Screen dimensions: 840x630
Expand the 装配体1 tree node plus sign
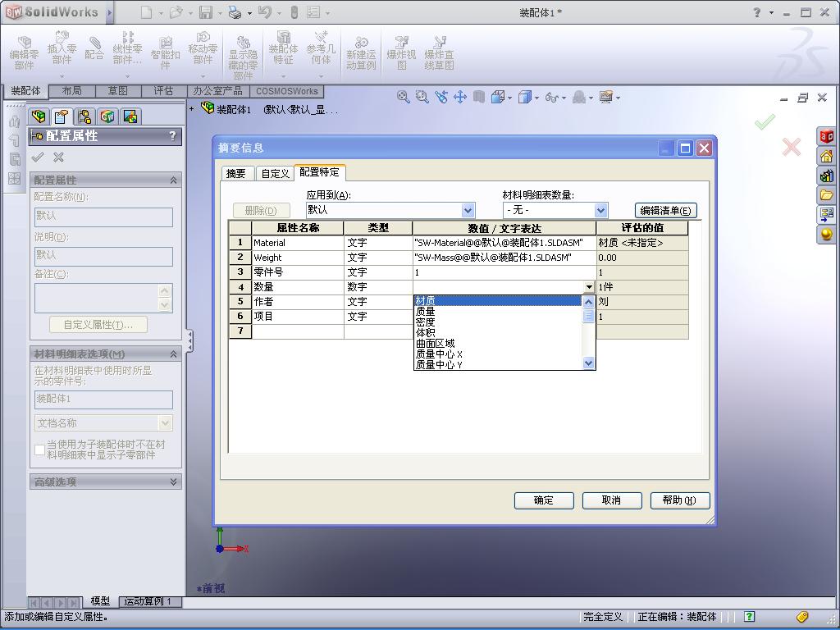click(x=192, y=109)
